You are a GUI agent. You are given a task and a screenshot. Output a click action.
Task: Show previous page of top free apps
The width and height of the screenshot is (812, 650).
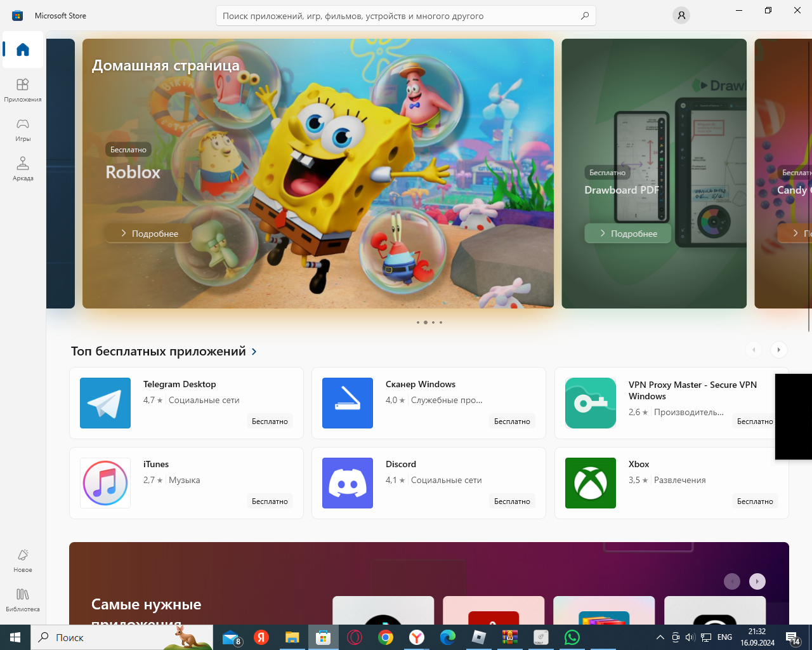click(754, 350)
